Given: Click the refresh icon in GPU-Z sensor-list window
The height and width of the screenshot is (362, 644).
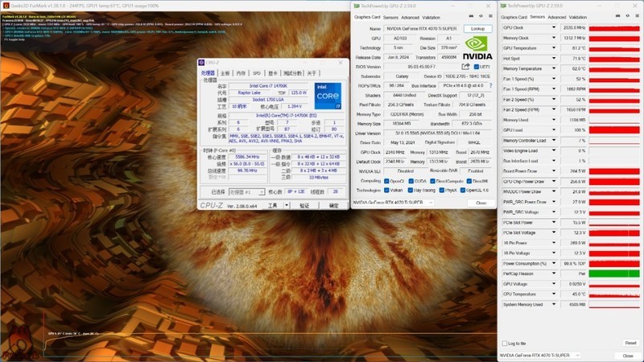Looking at the screenshot, I should click(x=628, y=16).
